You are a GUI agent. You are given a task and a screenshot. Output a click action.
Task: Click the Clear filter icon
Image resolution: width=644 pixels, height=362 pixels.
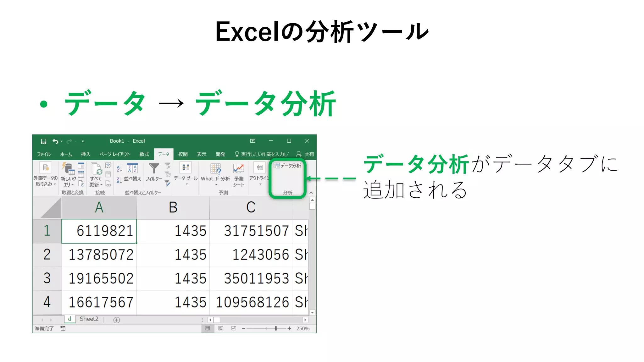(168, 166)
